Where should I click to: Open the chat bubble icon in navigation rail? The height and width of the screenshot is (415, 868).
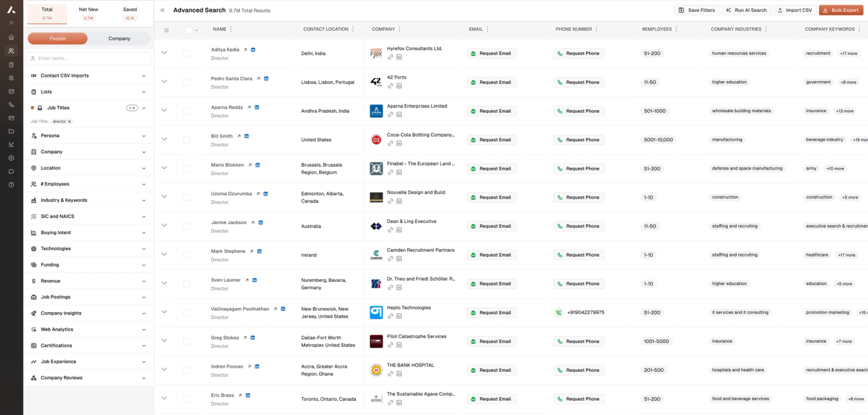coord(11,172)
